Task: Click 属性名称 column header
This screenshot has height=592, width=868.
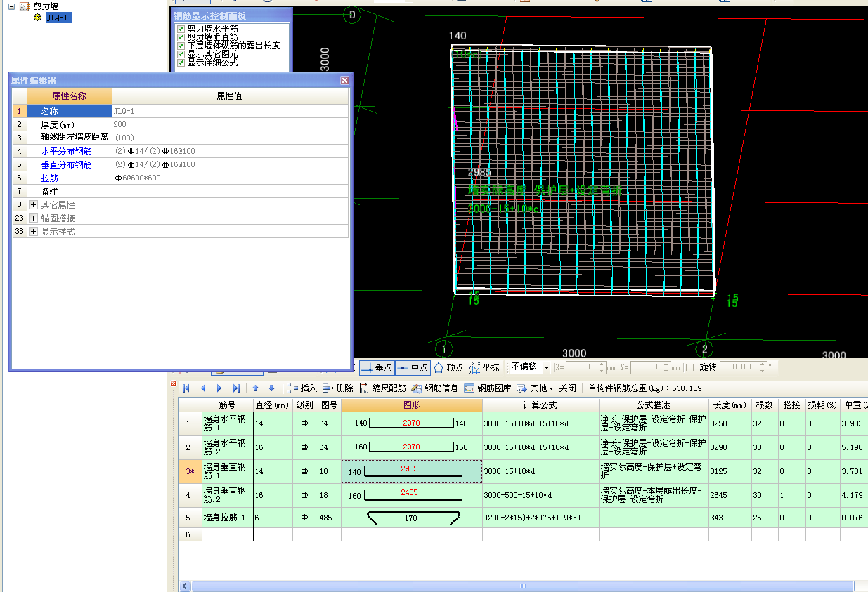Action: [69, 96]
